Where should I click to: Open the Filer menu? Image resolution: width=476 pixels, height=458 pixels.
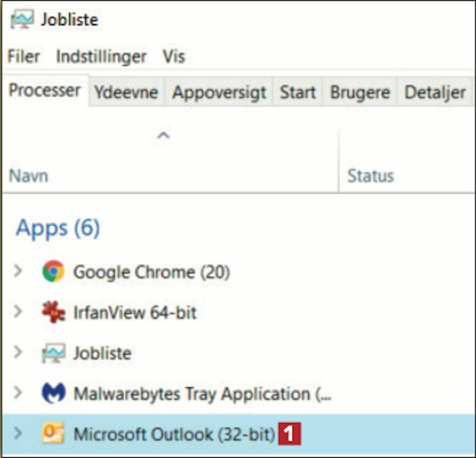(x=23, y=57)
